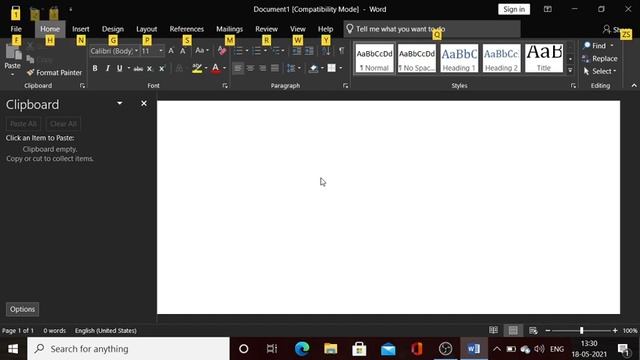The height and width of the screenshot is (360, 640).
Task: Adjust the zoom slider handle
Action: (581, 330)
